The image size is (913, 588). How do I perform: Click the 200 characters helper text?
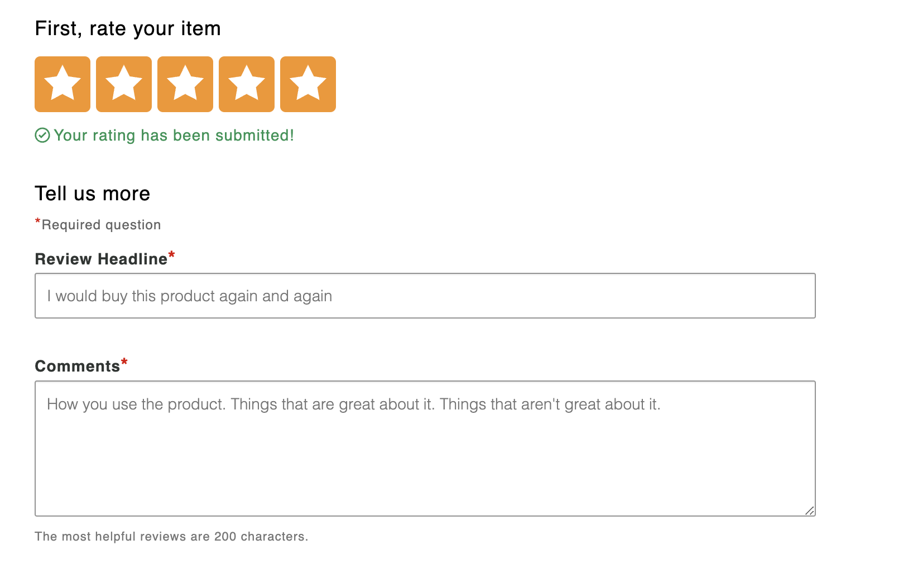(x=171, y=537)
